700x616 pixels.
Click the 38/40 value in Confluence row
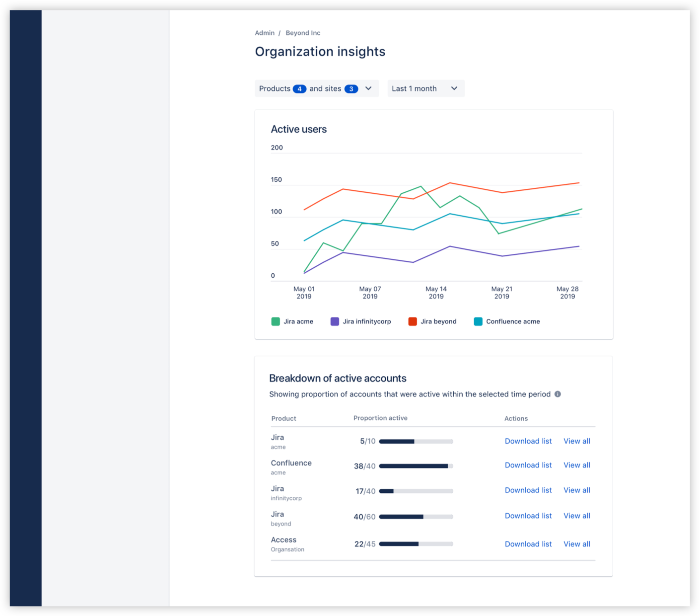click(x=364, y=466)
